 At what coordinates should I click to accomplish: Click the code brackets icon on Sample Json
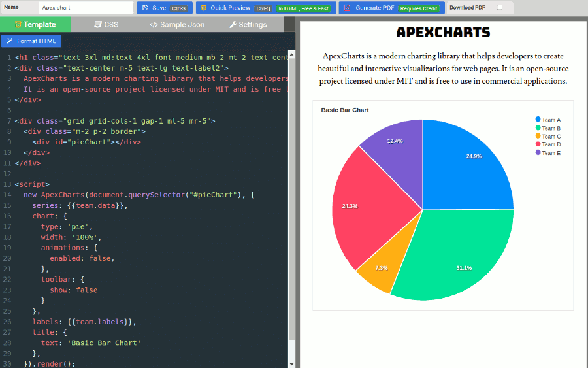point(154,25)
